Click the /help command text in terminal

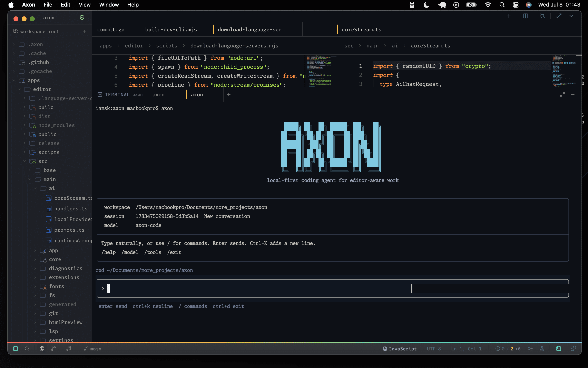tap(108, 252)
